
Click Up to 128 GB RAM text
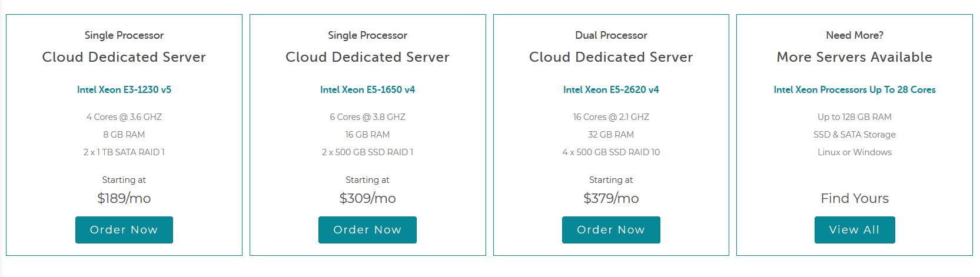(855, 117)
